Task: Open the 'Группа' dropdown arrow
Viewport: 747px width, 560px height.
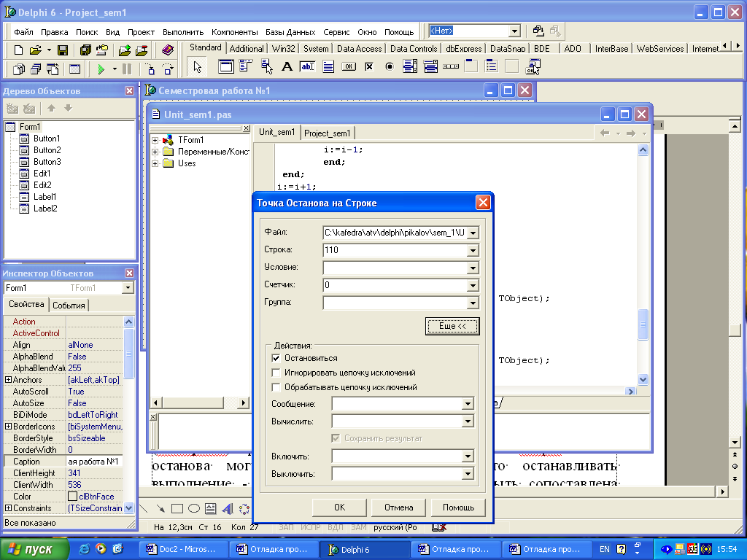Action: click(x=473, y=303)
